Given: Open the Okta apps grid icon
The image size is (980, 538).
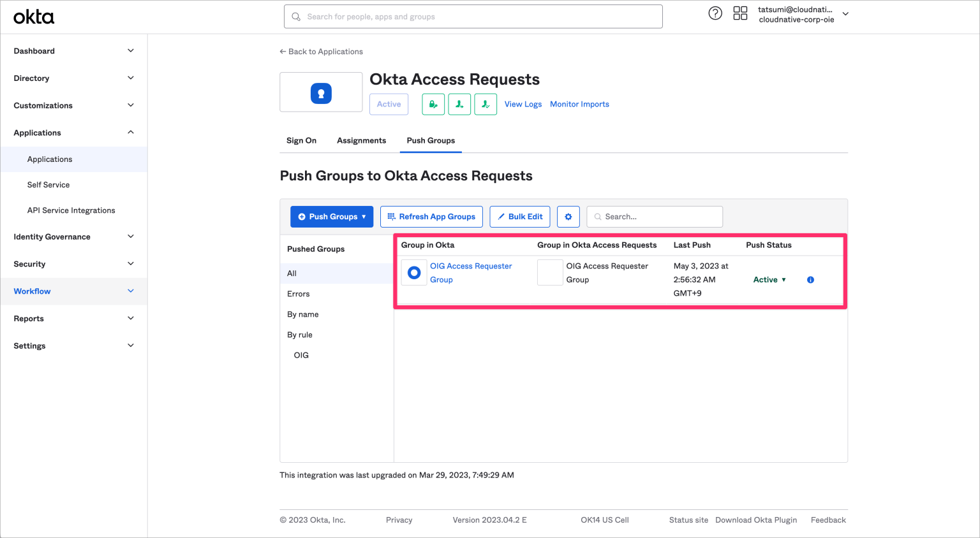Looking at the screenshot, I should [x=740, y=13].
